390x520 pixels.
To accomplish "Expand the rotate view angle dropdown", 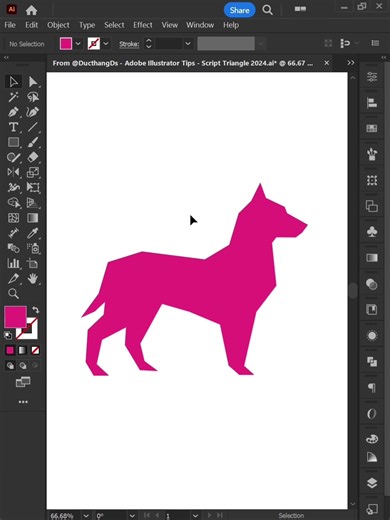I will (x=132, y=516).
